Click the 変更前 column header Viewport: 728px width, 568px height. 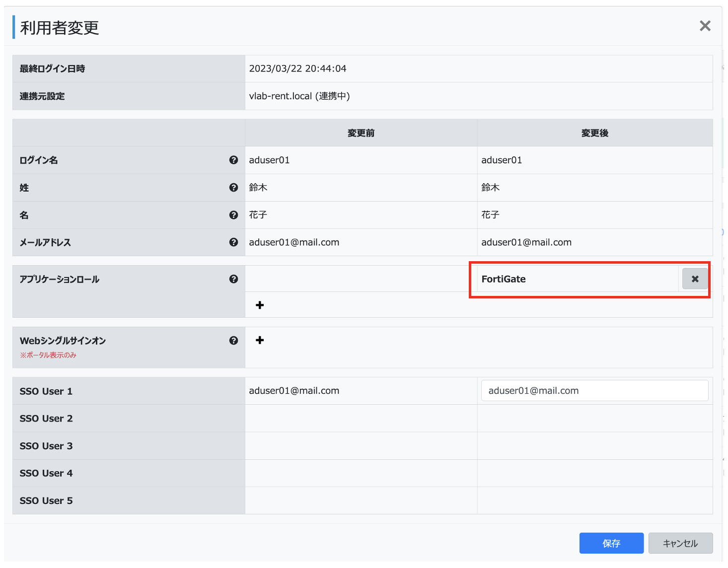pos(361,133)
